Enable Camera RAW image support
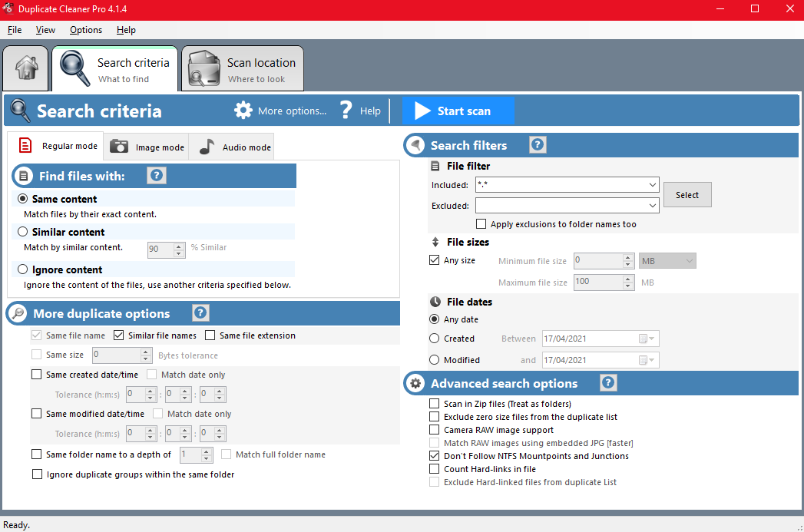 [x=435, y=429]
